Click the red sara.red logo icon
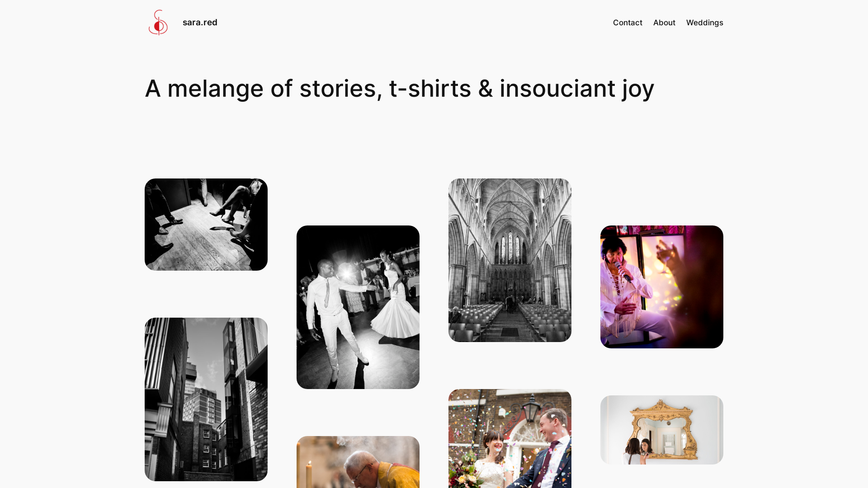Screen dimensions: 868x488 pyautogui.click(x=158, y=23)
